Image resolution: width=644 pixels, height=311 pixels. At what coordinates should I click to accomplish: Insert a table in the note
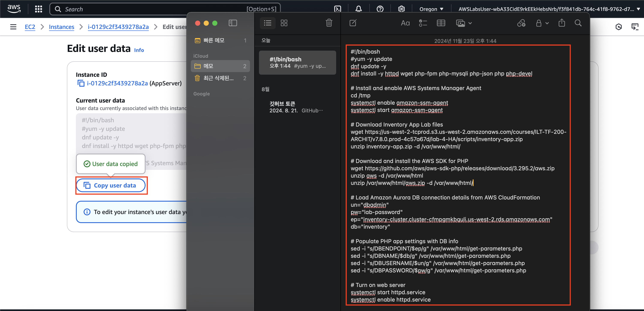[x=441, y=23]
